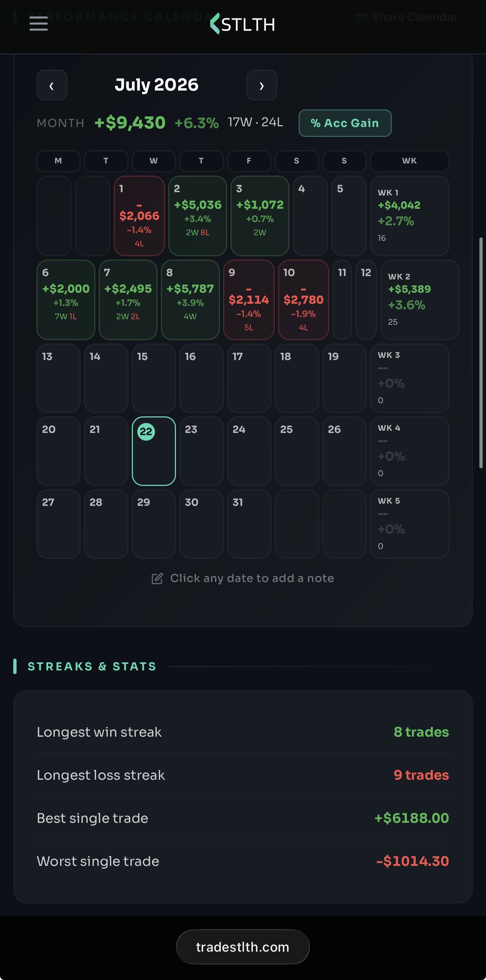Image resolution: width=486 pixels, height=980 pixels.
Task: Open WK 1 weekly summary
Action: click(x=409, y=216)
